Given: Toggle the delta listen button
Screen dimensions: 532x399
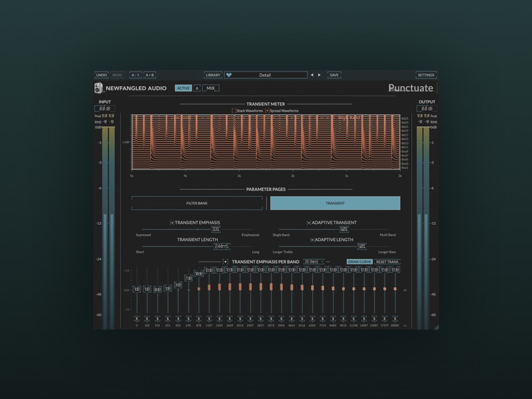Looking at the screenshot, I should pyautogui.click(x=197, y=88).
